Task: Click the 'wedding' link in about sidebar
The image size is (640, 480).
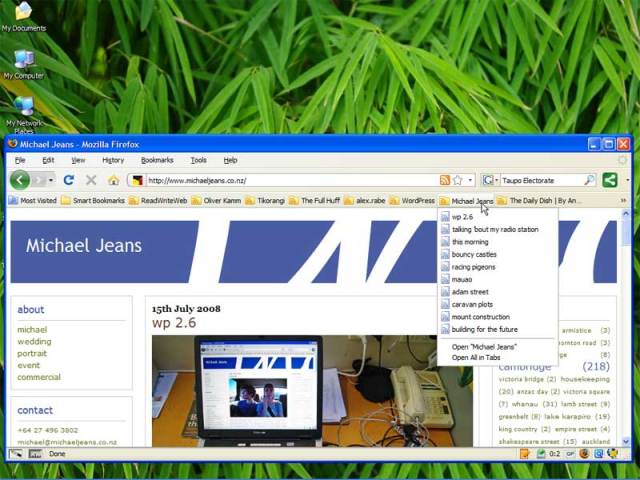Action: click(x=33, y=341)
